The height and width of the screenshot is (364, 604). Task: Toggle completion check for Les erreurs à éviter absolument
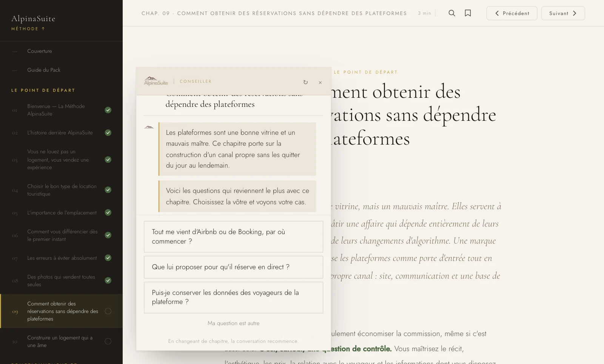click(108, 258)
